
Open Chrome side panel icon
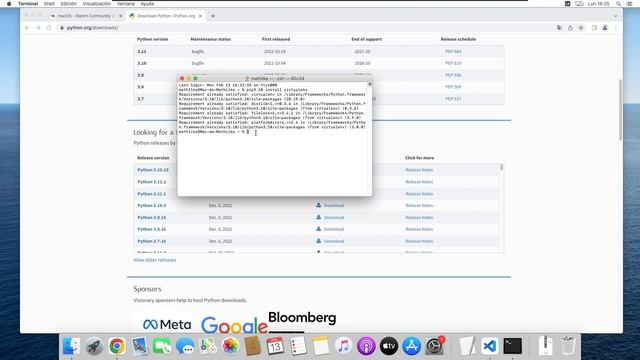pos(594,28)
